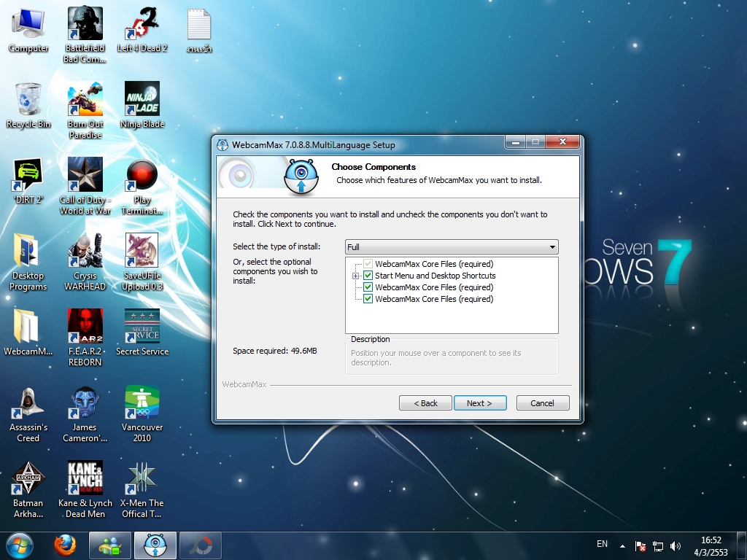Select the WebcamM... folder on desktop
The image size is (747, 560).
(x=28, y=332)
